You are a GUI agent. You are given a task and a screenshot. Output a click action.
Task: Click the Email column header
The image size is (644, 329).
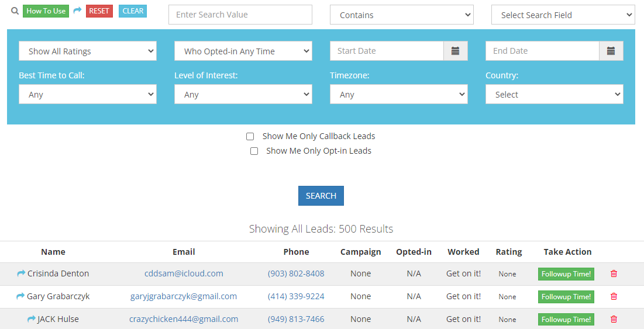184,252
